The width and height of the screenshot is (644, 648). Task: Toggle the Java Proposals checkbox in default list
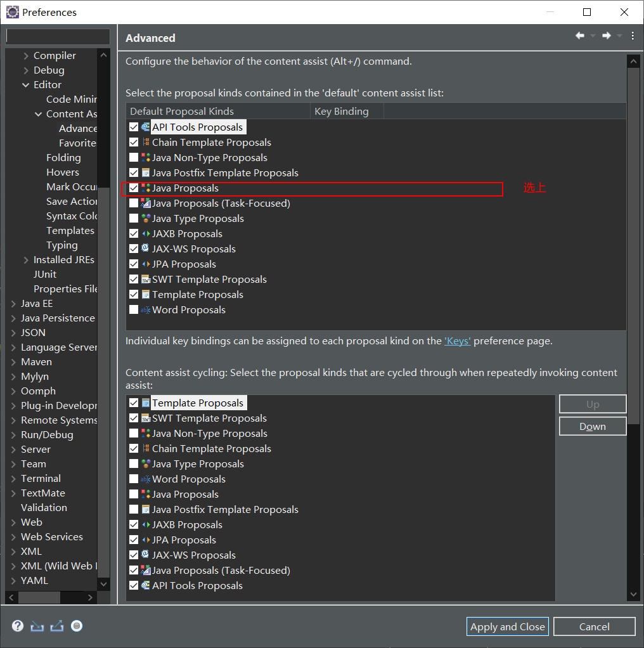tap(133, 188)
